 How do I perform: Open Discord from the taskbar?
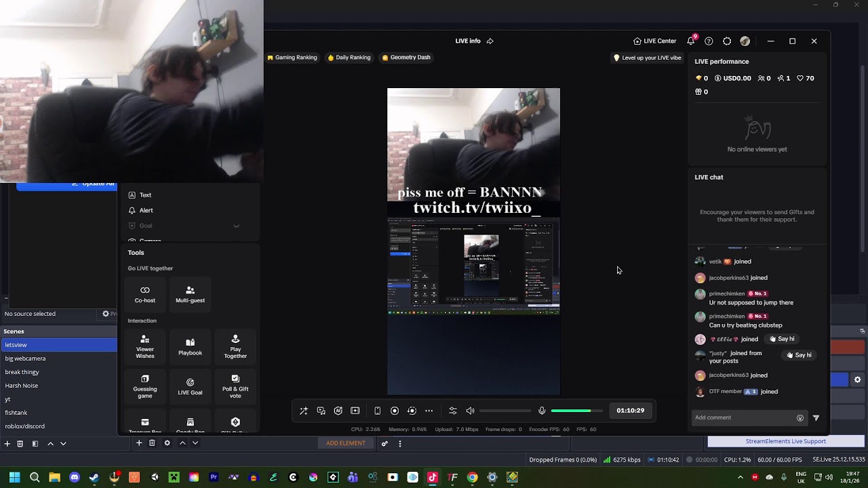(75, 477)
